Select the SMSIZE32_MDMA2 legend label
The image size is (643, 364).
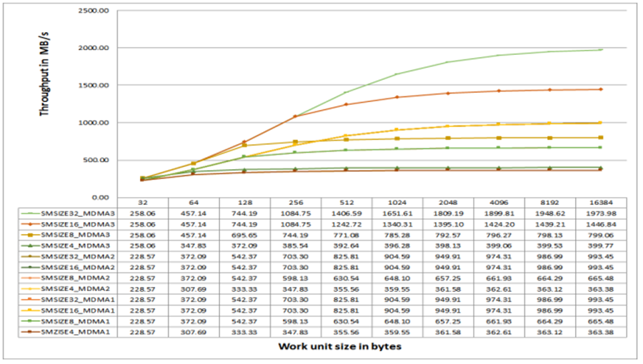77,256
